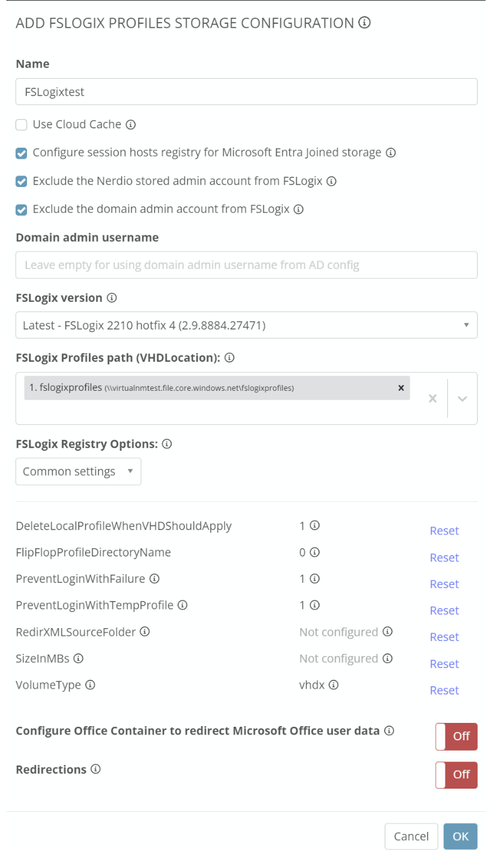Click info icon beside PreventLoginWithFailure setting name
Screen dimensions: 497x868
154,579
